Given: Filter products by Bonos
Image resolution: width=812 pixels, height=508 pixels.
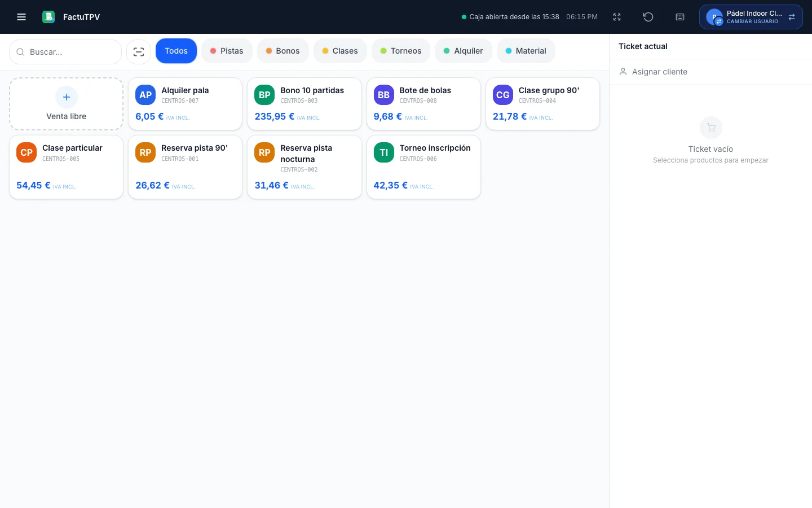Looking at the screenshot, I should click(283, 51).
